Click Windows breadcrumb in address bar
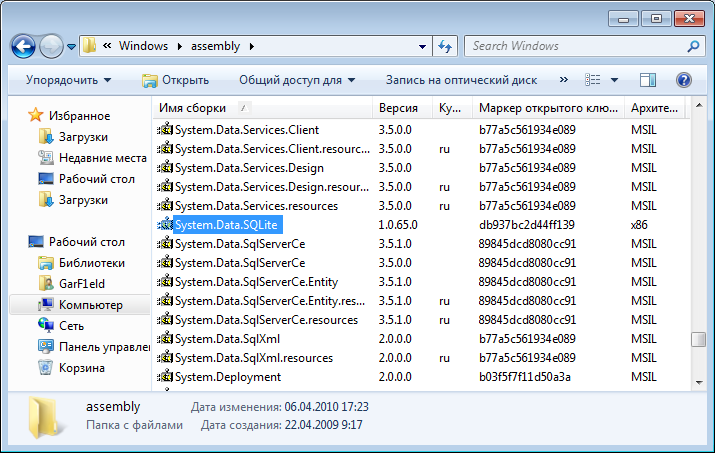Screen dimensions: 715x453 [x=143, y=46]
